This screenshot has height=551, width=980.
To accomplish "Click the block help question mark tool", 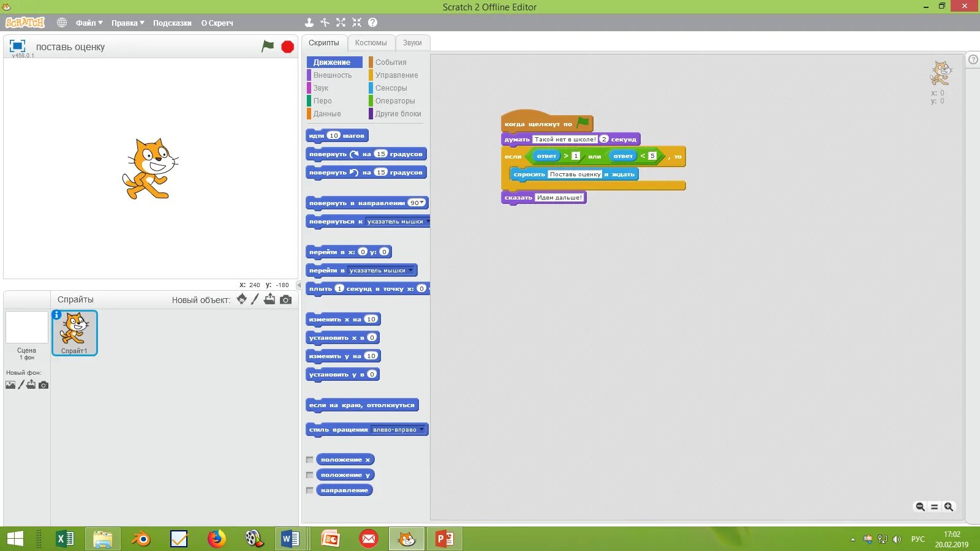I will click(x=372, y=23).
